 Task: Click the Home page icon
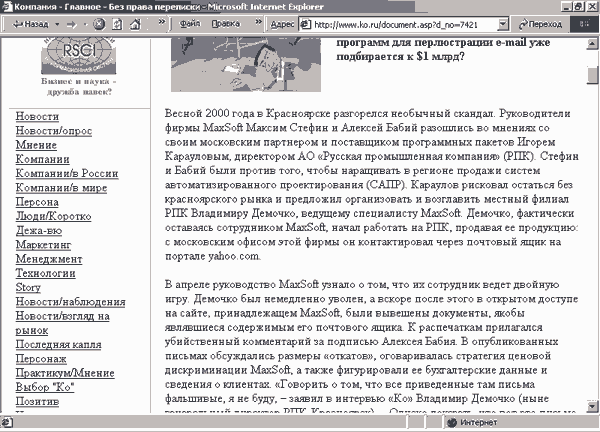point(135,24)
